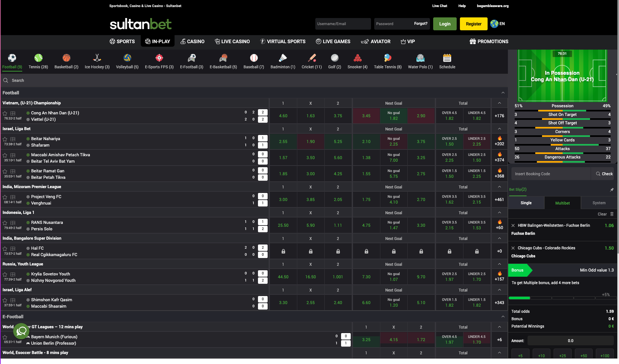Open the EN language selector
Screen dimensions: 619x364
(x=498, y=24)
